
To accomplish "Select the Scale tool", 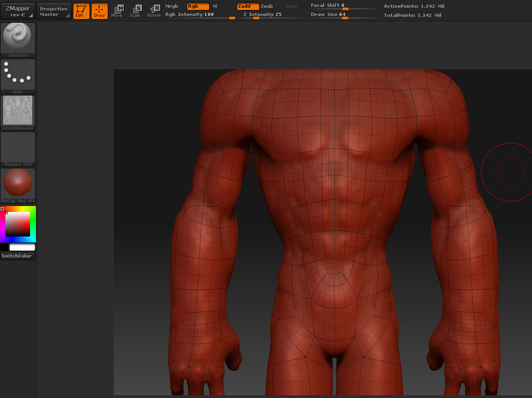I will click(135, 11).
